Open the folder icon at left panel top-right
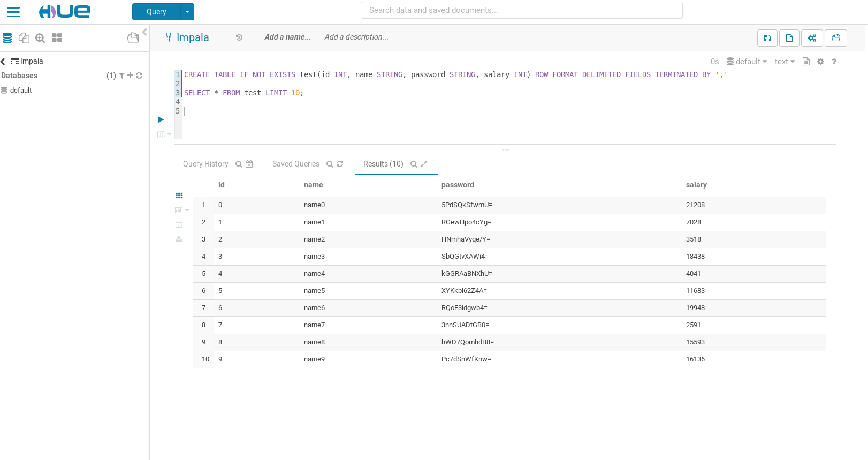The height and width of the screenshot is (460, 868). tap(133, 37)
